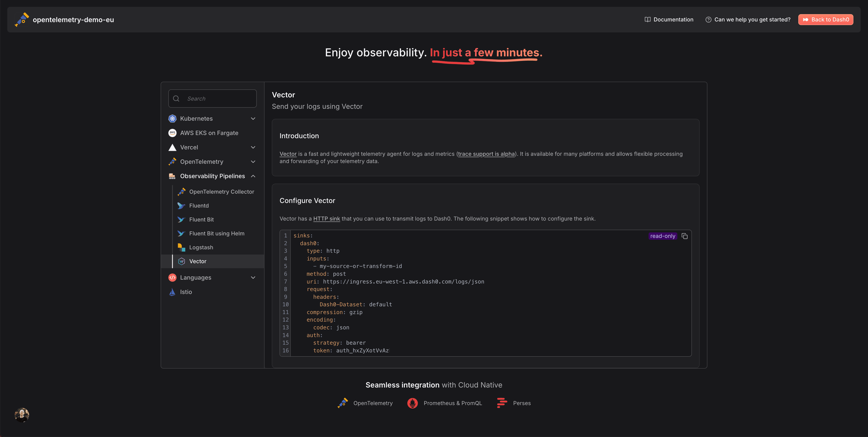
Task: Click the read-only badge on code block
Action: [x=663, y=236]
